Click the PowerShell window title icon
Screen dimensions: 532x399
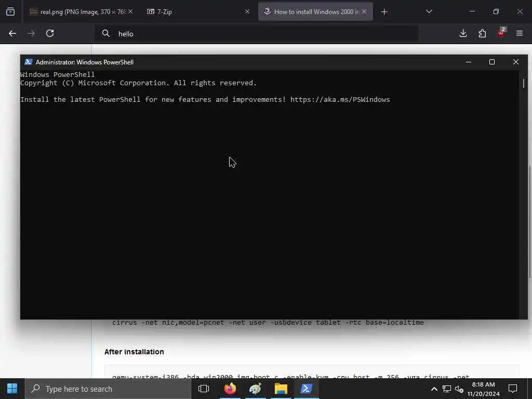pos(29,62)
